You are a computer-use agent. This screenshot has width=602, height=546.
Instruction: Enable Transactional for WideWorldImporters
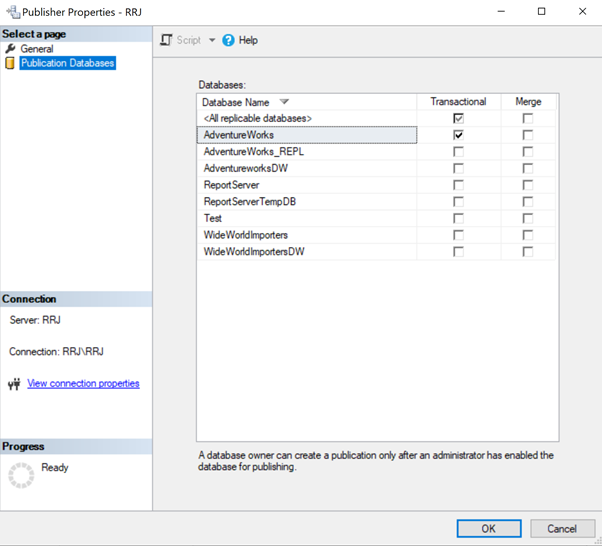[458, 235]
